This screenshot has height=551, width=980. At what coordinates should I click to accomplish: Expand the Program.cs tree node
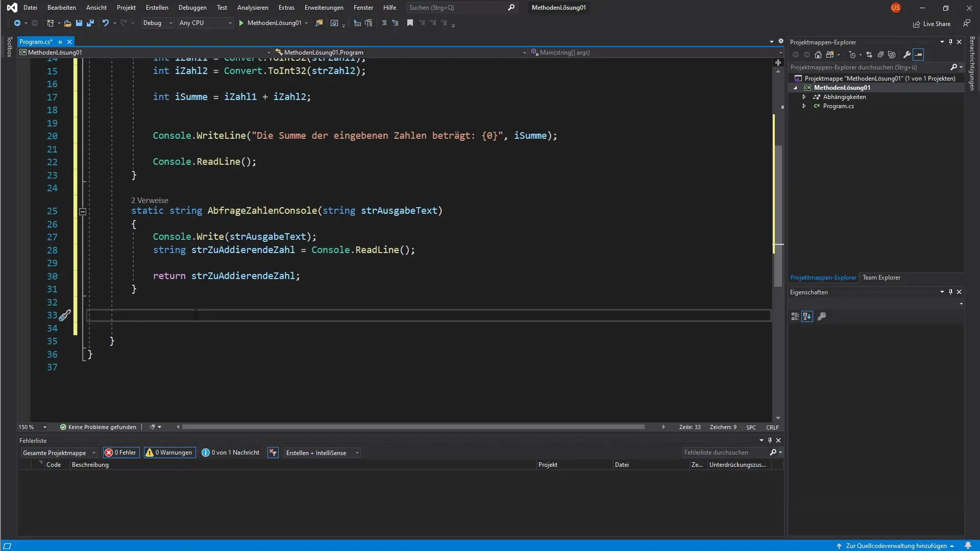point(804,106)
